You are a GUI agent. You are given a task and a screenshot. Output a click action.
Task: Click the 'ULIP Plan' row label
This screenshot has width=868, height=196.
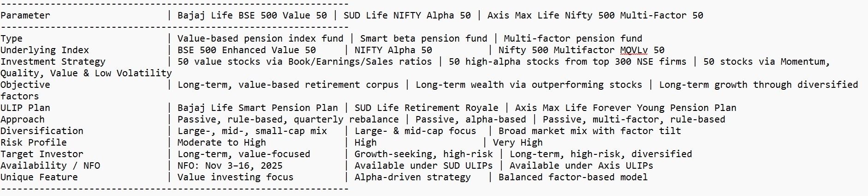click(25, 108)
